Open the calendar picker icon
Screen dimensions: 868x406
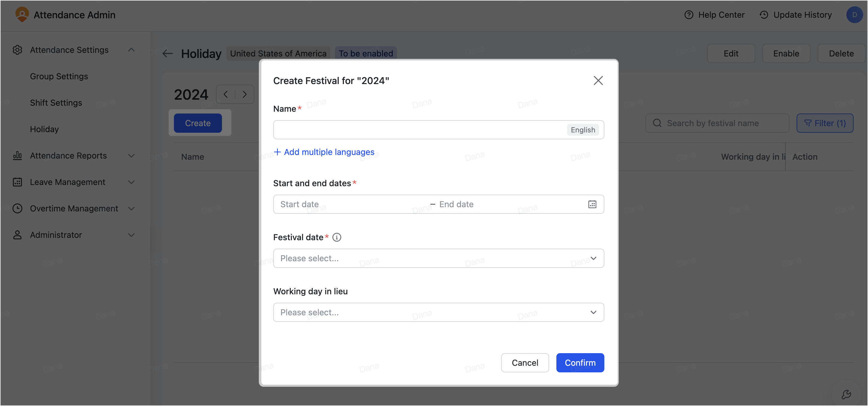coord(592,204)
